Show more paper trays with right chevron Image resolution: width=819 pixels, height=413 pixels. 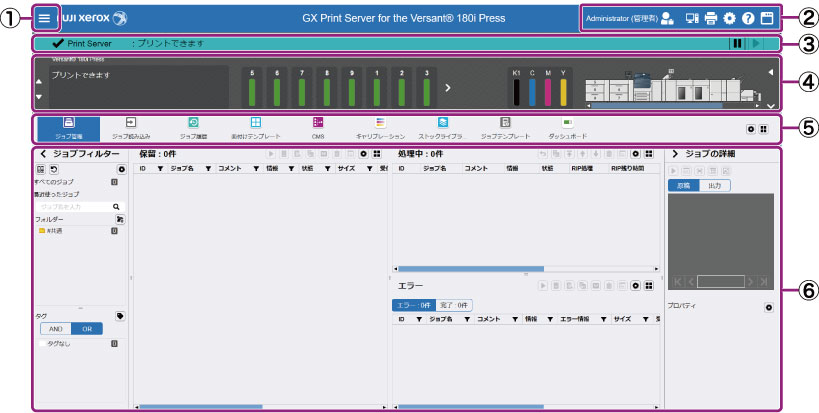coord(448,88)
